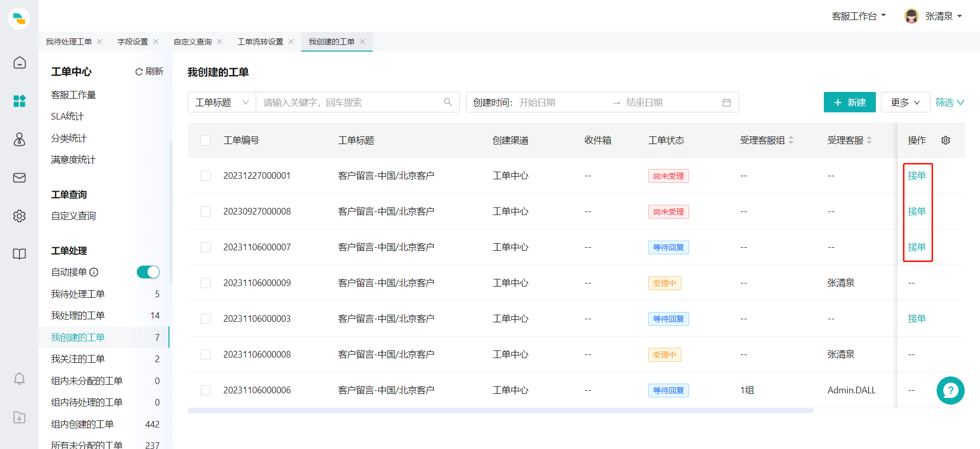This screenshot has width=980, height=449.
Task: Open the 客服工作台 dropdown
Action: pyautogui.click(x=859, y=16)
